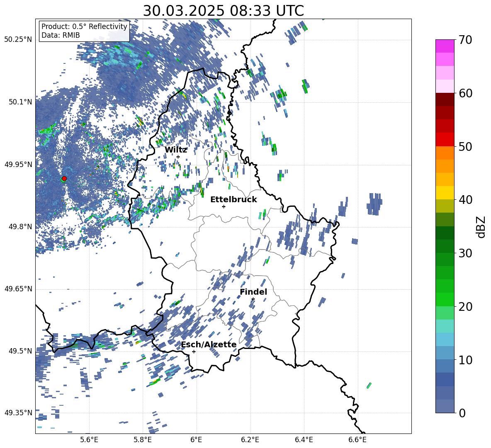This screenshot has height=448, width=491.
Task: Click the 50.1°N latitude label
Action: [x=20, y=102]
